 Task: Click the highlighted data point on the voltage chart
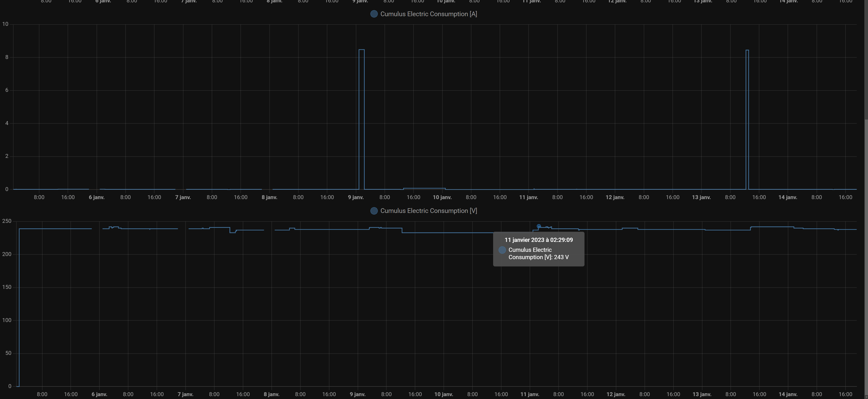539,226
